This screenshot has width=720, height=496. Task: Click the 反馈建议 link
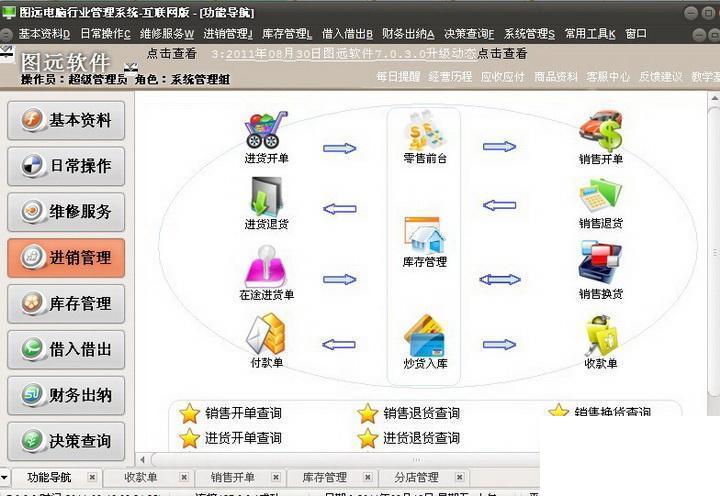pos(661,77)
